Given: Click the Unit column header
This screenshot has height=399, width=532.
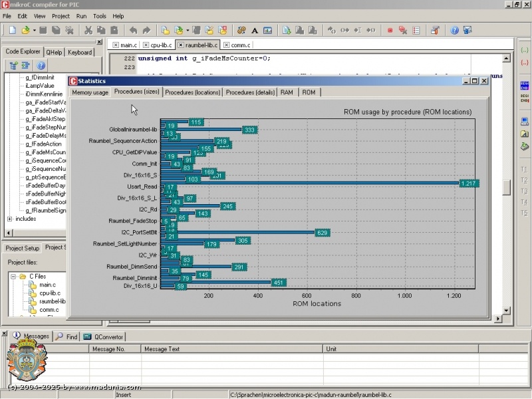Looking at the screenshot, I should (x=401, y=348).
